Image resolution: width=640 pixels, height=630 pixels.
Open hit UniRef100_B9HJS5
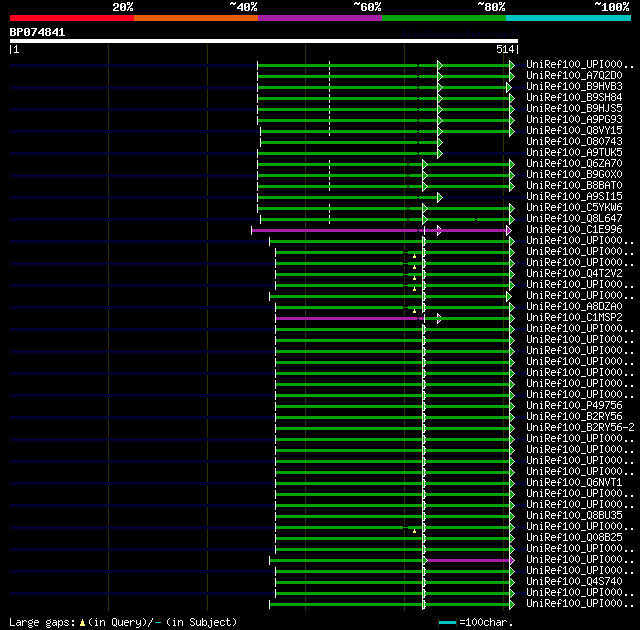(574, 109)
